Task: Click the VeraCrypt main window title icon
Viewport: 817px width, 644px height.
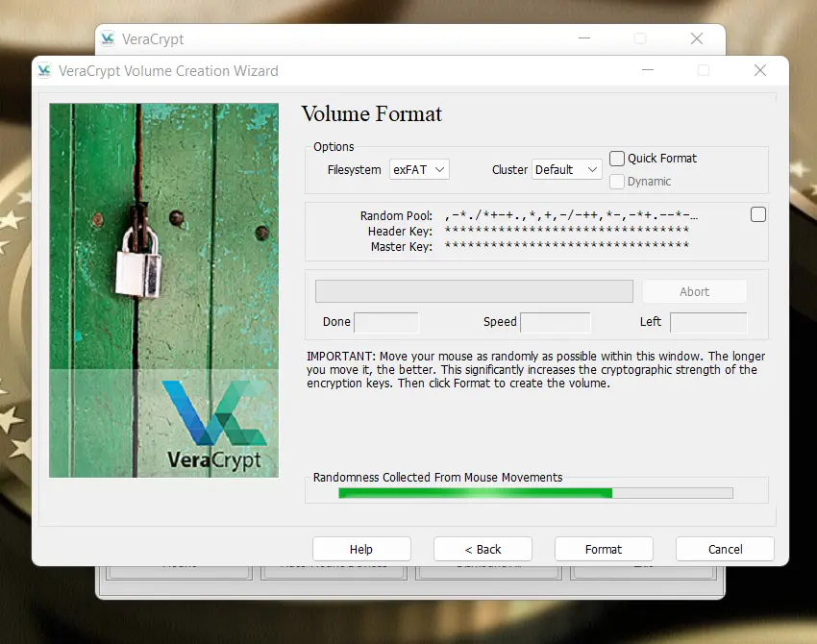Action: (108, 39)
